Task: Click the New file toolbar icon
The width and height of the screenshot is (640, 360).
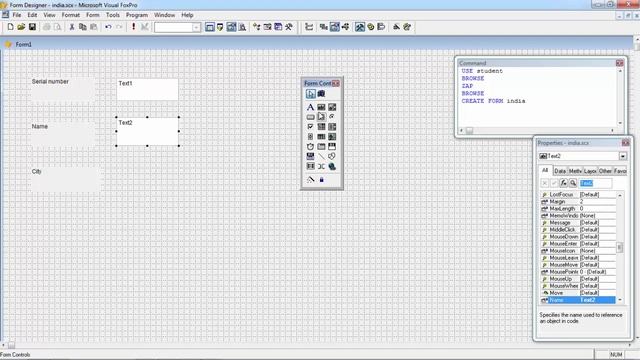Action: tap(10, 27)
